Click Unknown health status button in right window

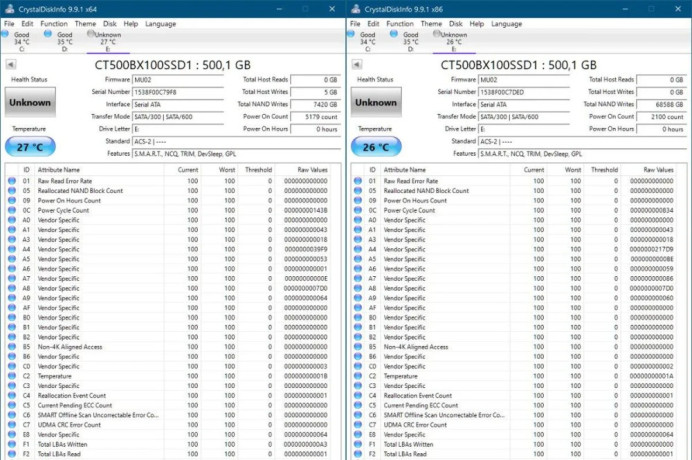point(376,102)
